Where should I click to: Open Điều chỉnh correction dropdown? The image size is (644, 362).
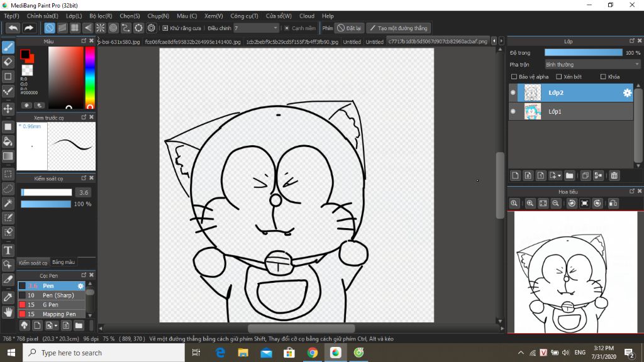tap(257, 28)
